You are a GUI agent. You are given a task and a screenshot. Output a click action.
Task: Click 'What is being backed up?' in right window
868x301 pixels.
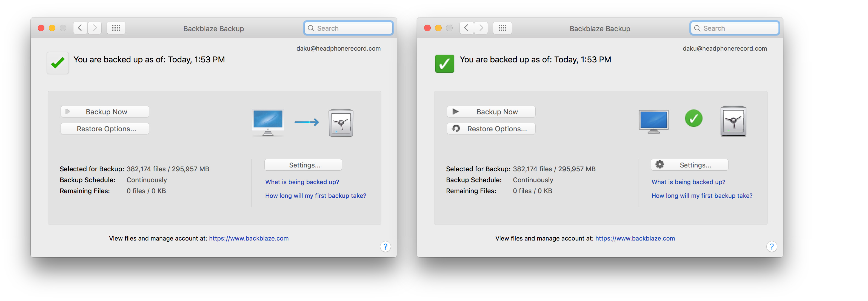(x=689, y=182)
